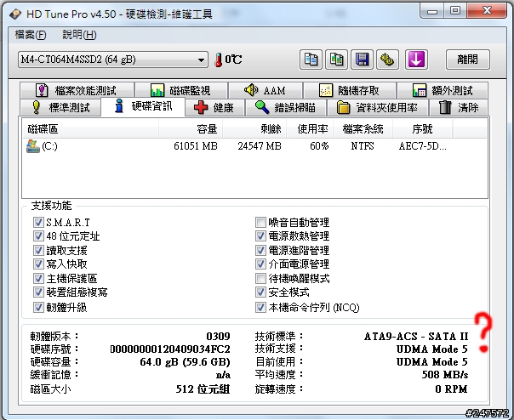Open the 額外測試 tab
Screen dimensions: 514x420
(443, 90)
